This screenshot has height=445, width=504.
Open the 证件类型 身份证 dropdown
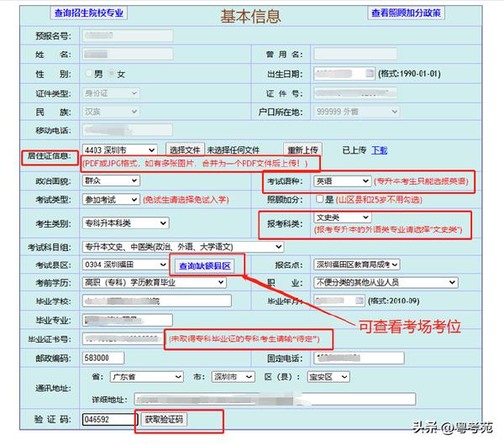[111, 93]
